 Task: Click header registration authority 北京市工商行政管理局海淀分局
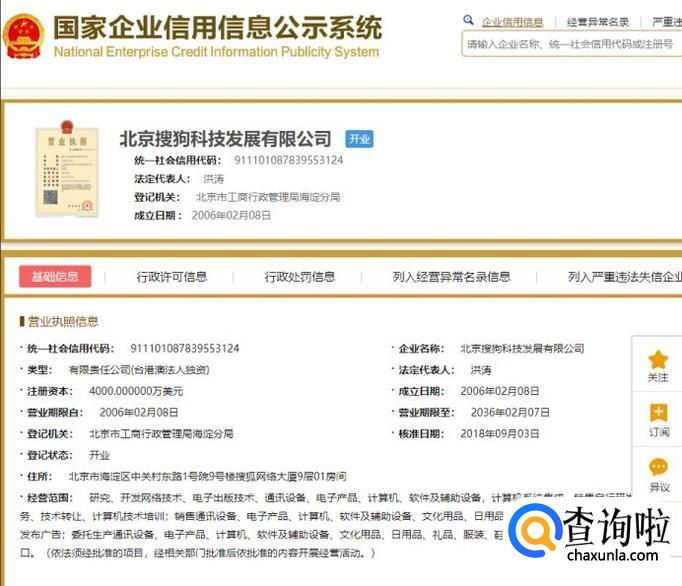pos(268,197)
